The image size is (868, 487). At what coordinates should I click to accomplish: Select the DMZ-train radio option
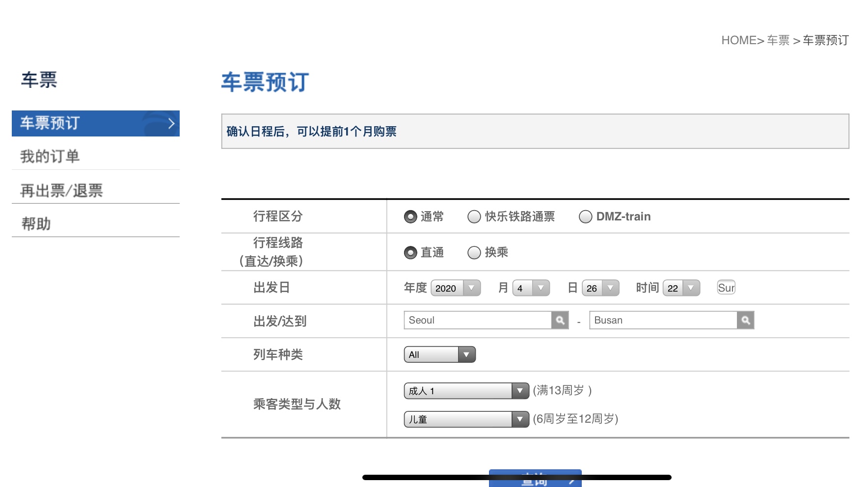pyautogui.click(x=585, y=216)
